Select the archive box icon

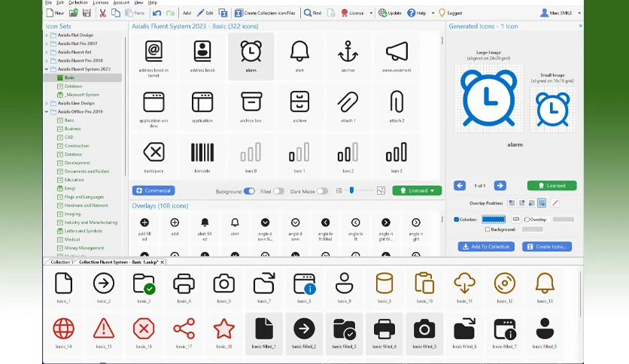[251, 107]
